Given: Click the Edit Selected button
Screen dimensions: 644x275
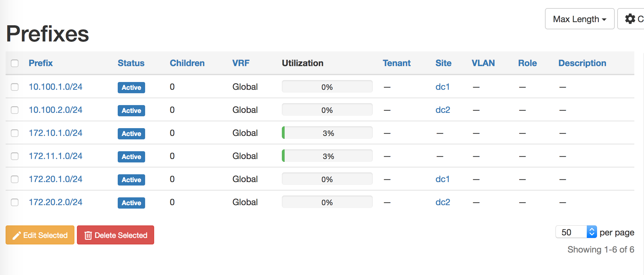Looking at the screenshot, I should [40, 235].
